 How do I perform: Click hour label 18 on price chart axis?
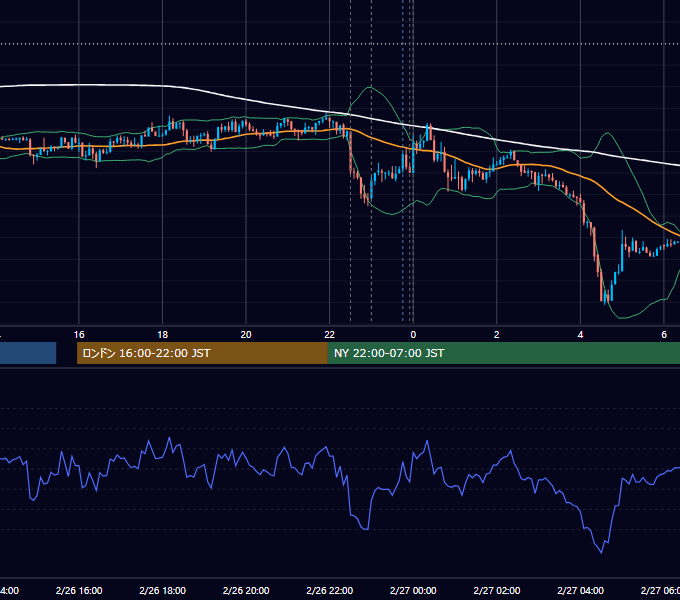163,335
